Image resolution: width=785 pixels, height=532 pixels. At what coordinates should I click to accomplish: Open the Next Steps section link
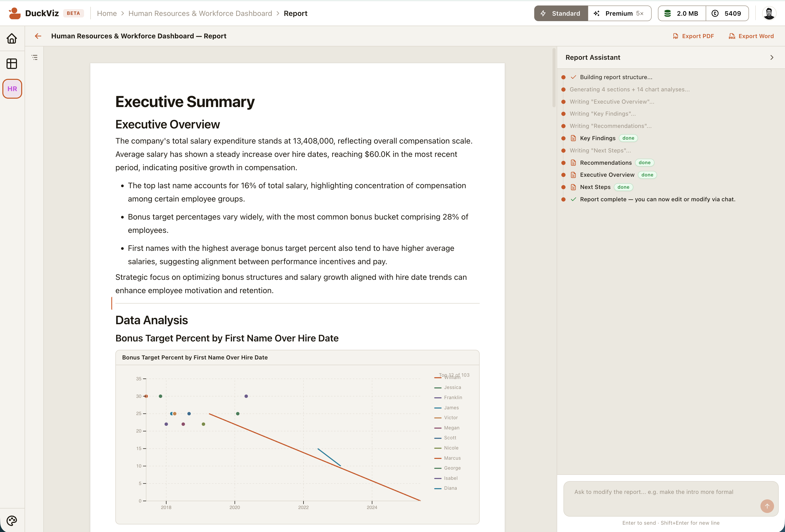pyautogui.click(x=595, y=187)
